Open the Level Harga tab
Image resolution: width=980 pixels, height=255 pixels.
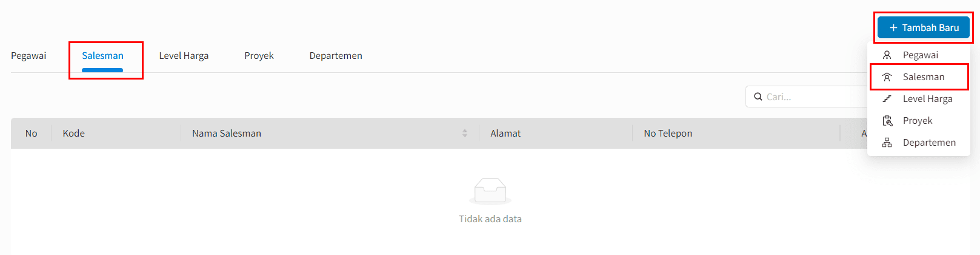click(x=184, y=56)
